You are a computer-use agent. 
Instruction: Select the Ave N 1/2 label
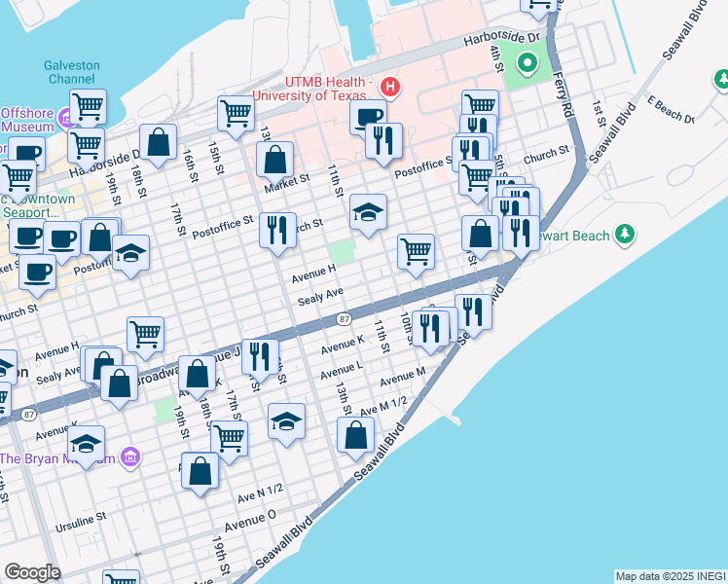260,493
